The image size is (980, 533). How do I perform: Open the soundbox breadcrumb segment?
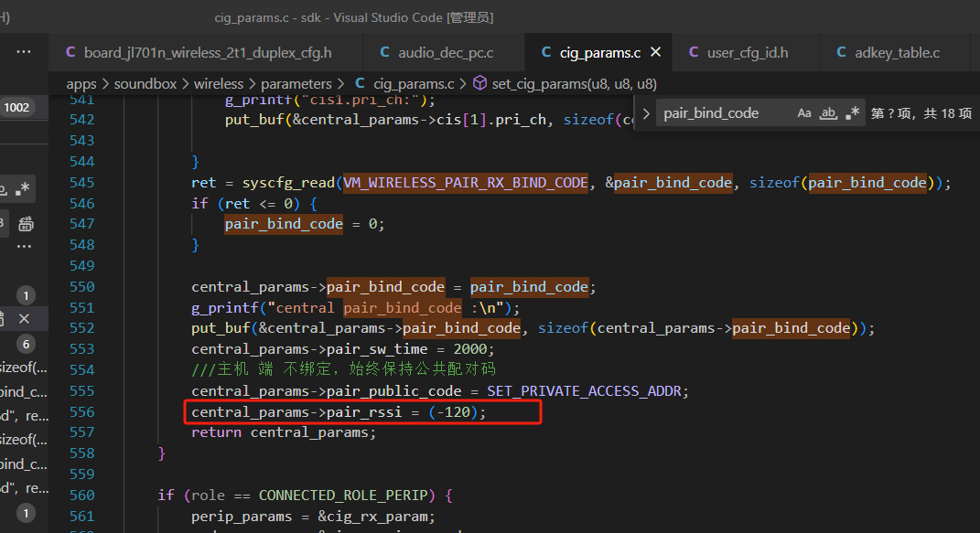tap(145, 83)
